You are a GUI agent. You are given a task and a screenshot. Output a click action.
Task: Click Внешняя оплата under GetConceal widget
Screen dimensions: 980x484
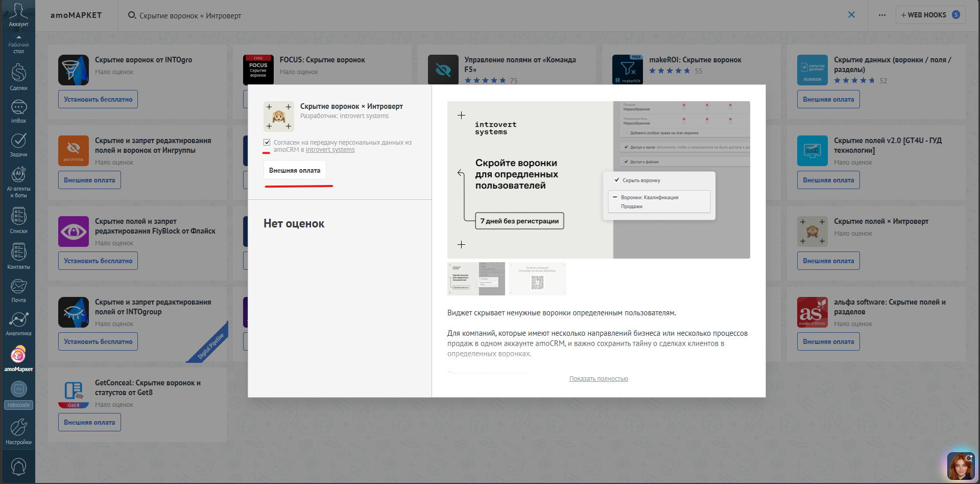(x=89, y=422)
